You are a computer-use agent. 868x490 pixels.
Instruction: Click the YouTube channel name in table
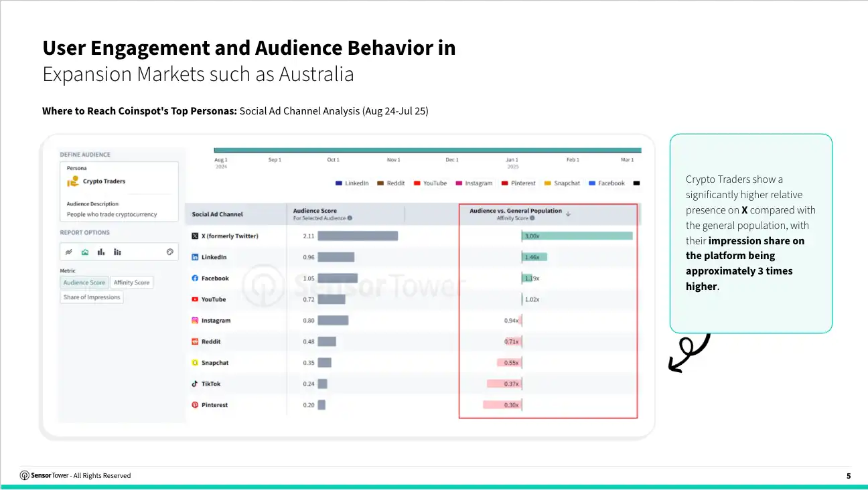pyautogui.click(x=214, y=299)
